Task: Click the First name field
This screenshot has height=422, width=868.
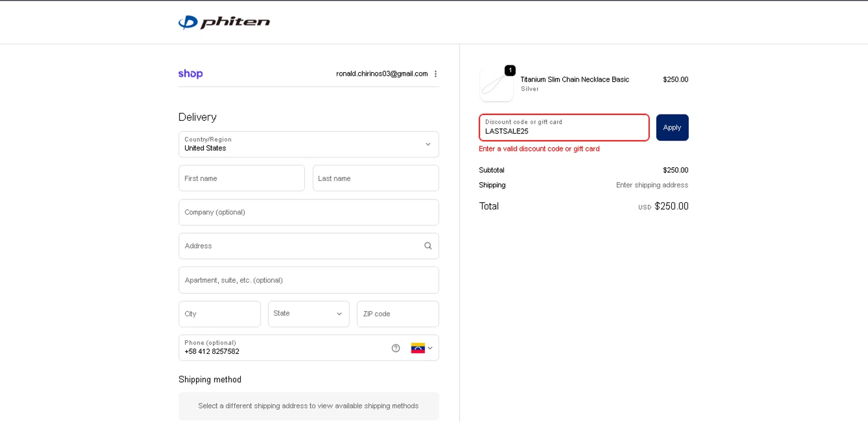Action: click(x=241, y=178)
